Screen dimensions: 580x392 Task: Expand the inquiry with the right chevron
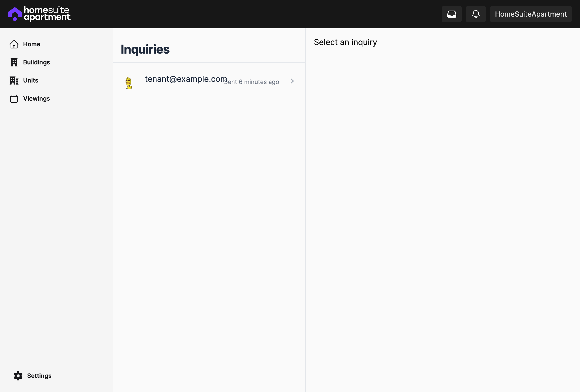(x=292, y=81)
